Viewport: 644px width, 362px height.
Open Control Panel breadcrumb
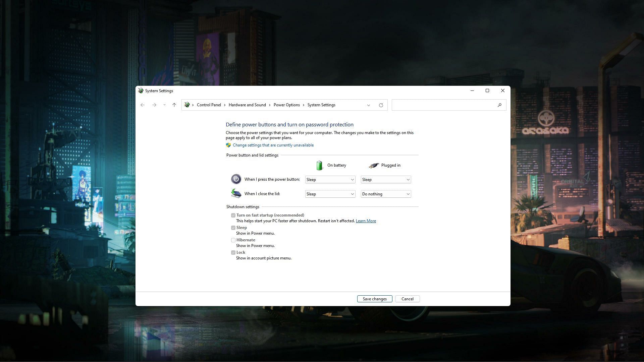point(209,105)
